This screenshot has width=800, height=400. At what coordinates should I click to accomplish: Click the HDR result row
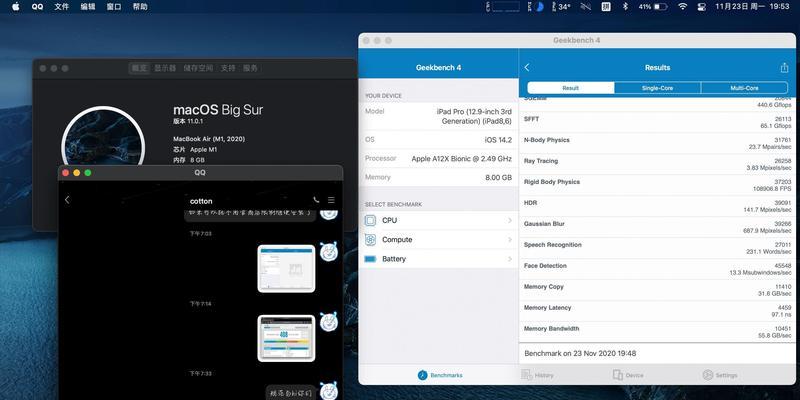(x=657, y=206)
